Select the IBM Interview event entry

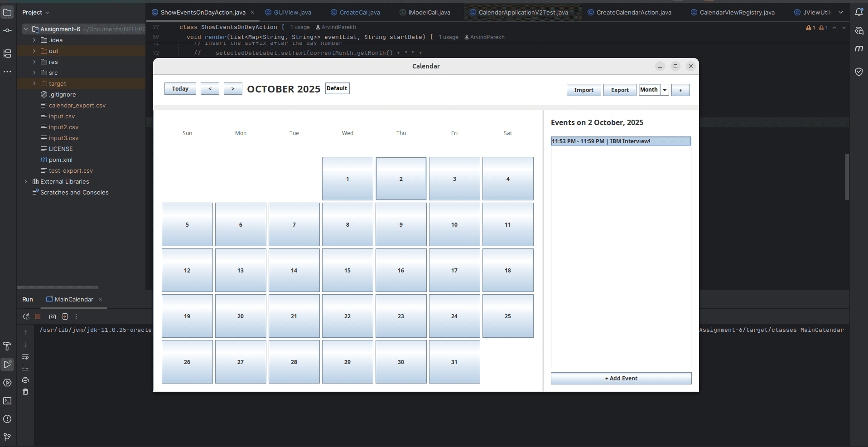point(621,141)
